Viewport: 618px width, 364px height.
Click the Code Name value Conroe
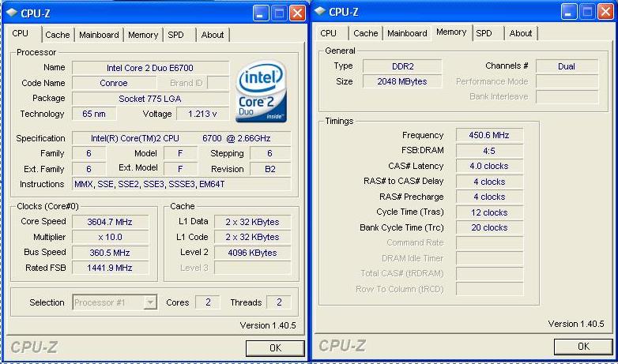tap(114, 83)
